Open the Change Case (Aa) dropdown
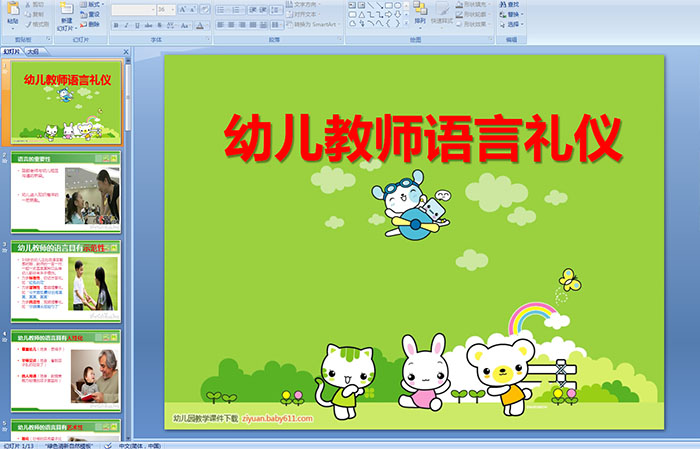This screenshot has width=700, height=449. pos(185,25)
